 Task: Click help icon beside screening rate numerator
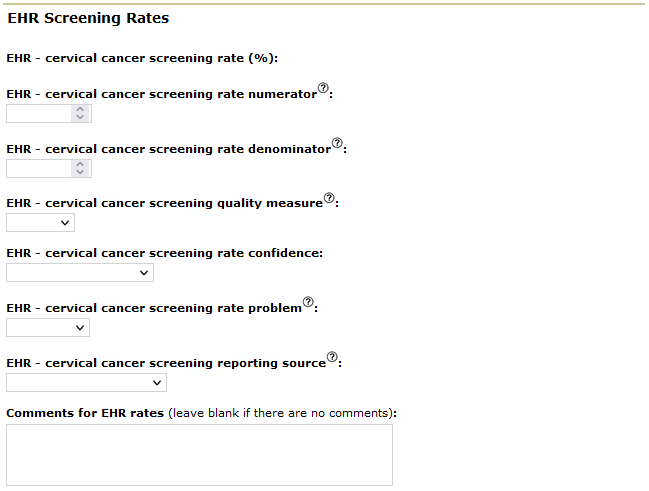(323, 89)
